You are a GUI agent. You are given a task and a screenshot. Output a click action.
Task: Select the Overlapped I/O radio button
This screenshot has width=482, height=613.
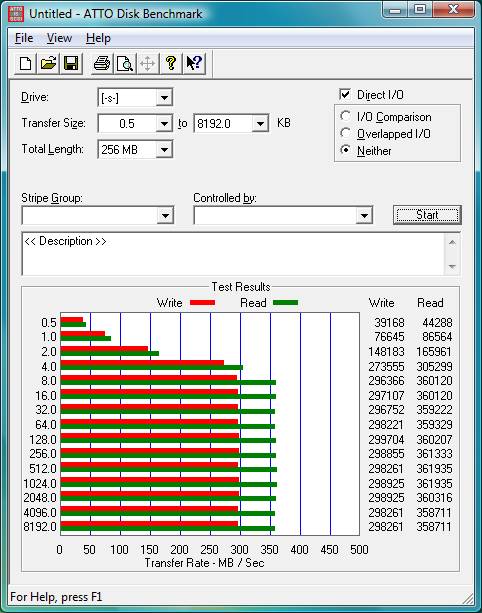[x=345, y=133]
